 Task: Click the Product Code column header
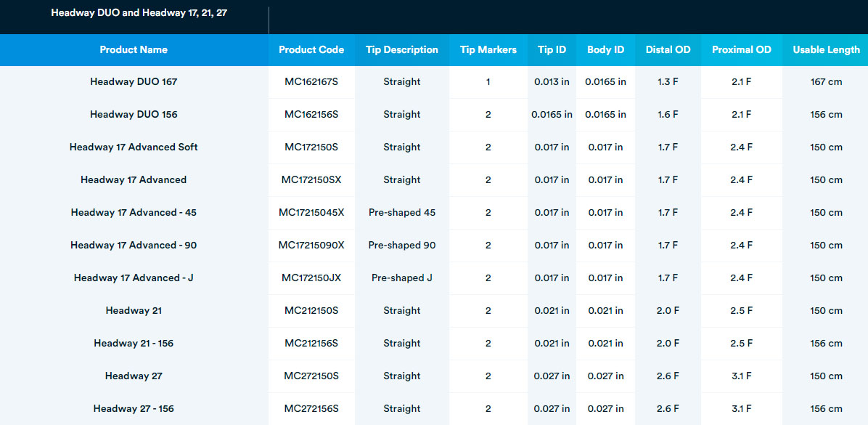point(311,50)
